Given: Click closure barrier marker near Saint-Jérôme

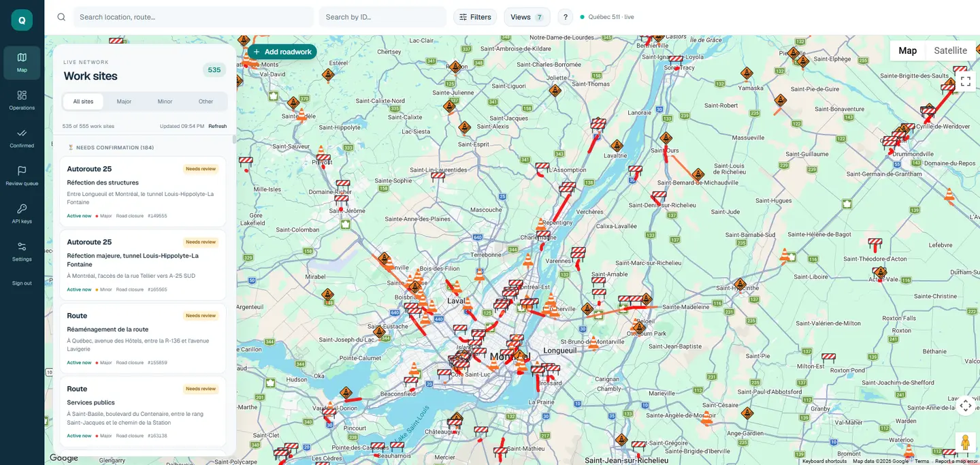Looking at the screenshot, I should coord(341,199).
